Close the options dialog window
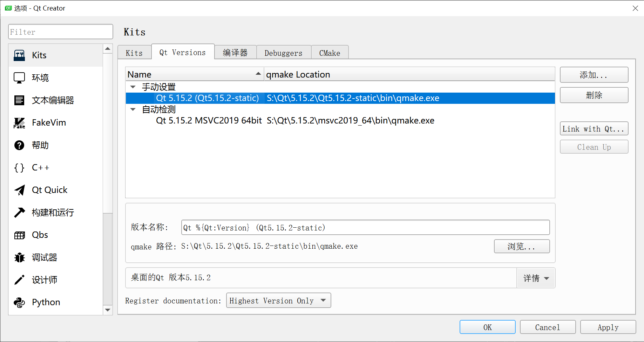The image size is (644, 342). pos(635,8)
